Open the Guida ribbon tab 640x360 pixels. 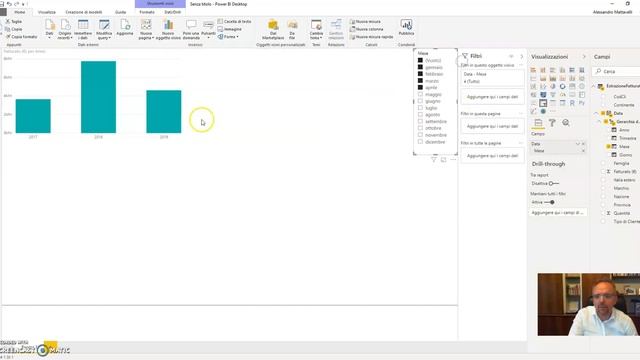pos(120,12)
